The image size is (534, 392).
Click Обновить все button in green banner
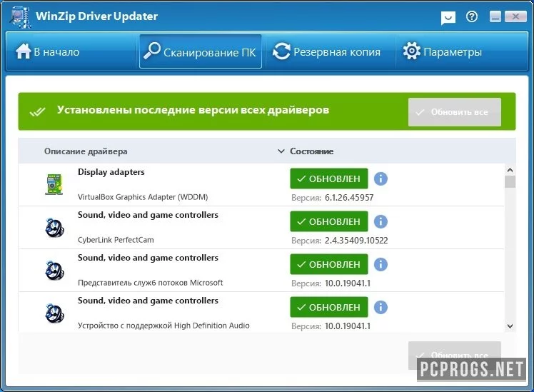click(x=455, y=112)
